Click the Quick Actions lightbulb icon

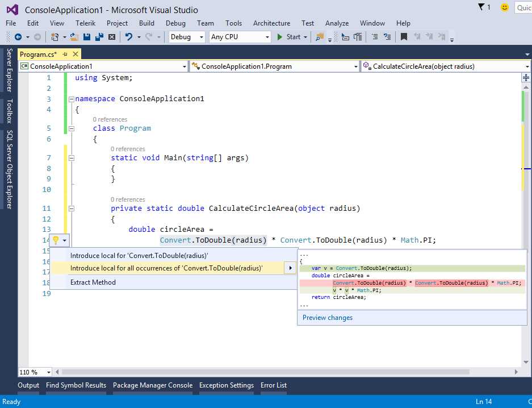[x=56, y=240]
